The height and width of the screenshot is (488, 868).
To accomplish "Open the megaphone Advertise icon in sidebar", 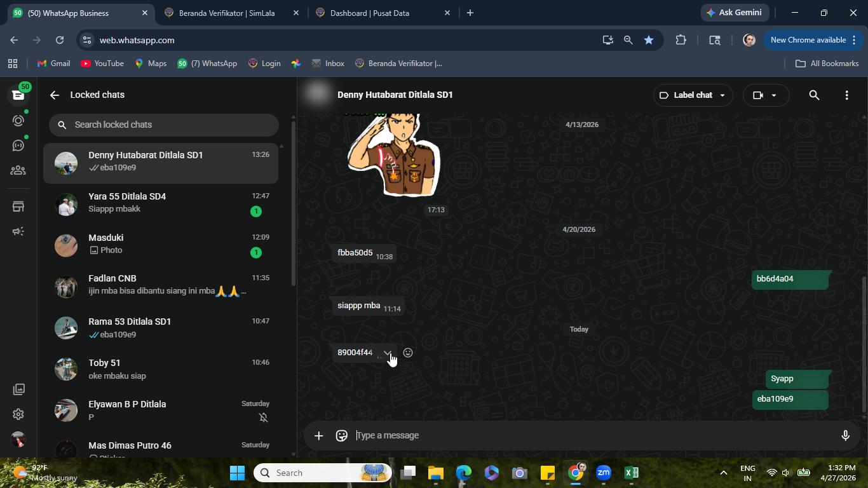I will (18, 231).
